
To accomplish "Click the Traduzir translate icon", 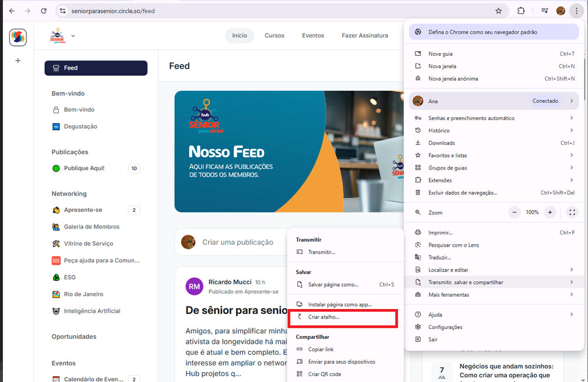I will click(x=417, y=257).
